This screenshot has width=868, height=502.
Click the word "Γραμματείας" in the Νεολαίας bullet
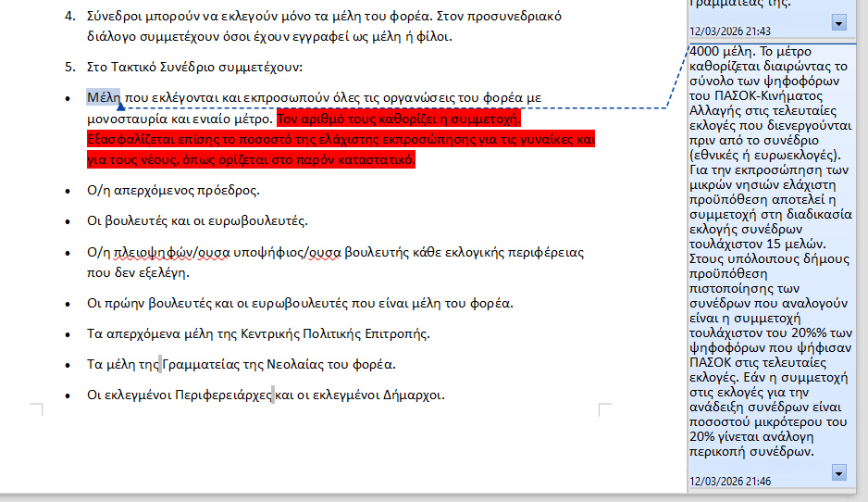pos(203,364)
